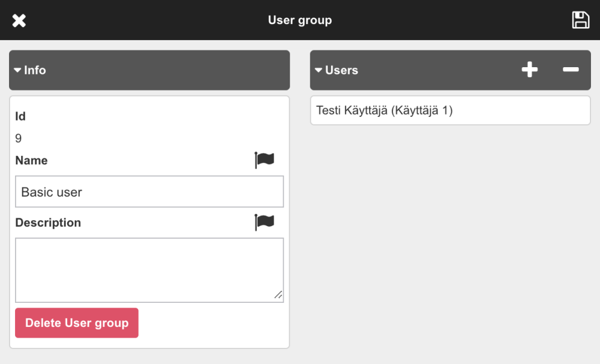Click the Name field label
This screenshot has height=364, width=600.
31,160
